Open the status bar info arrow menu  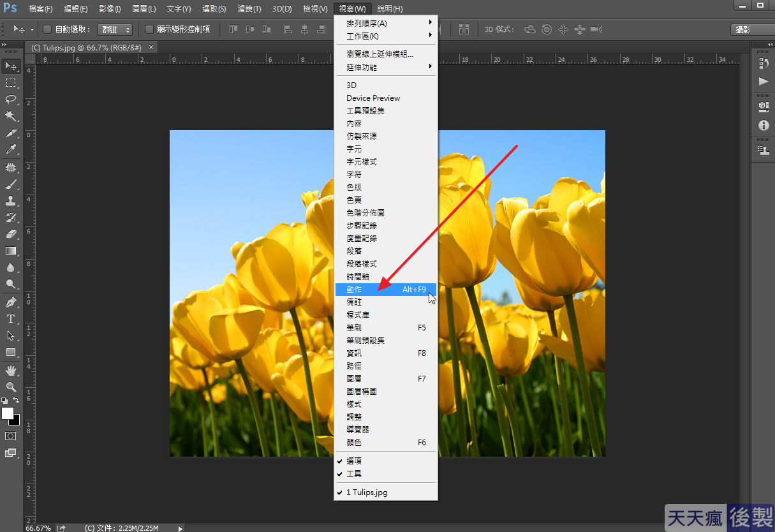181,528
